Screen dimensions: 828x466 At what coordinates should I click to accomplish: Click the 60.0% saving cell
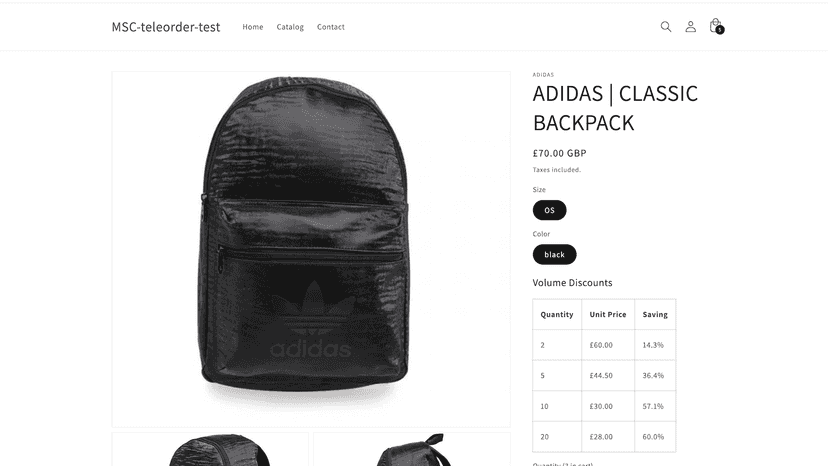point(655,437)
